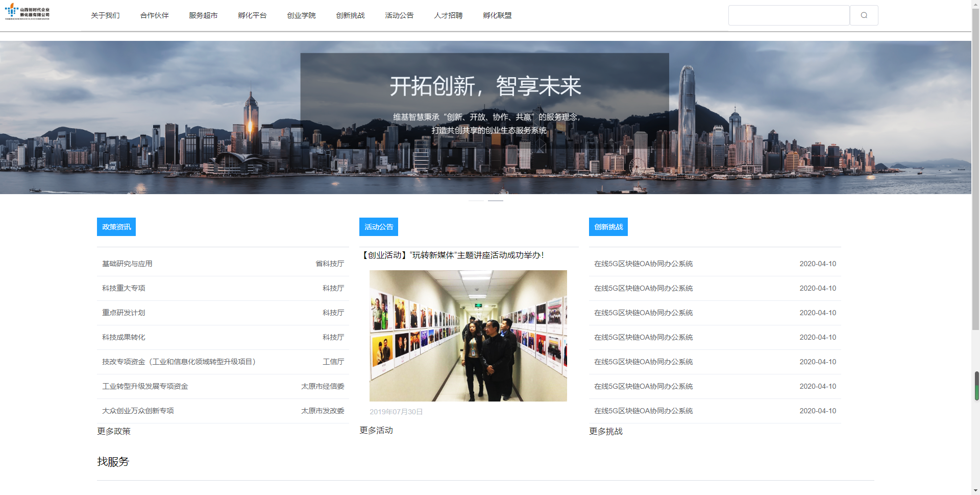980x495 pixels.
Task: Open the 关于我们 menu item
Action: (x=105, y=15)
